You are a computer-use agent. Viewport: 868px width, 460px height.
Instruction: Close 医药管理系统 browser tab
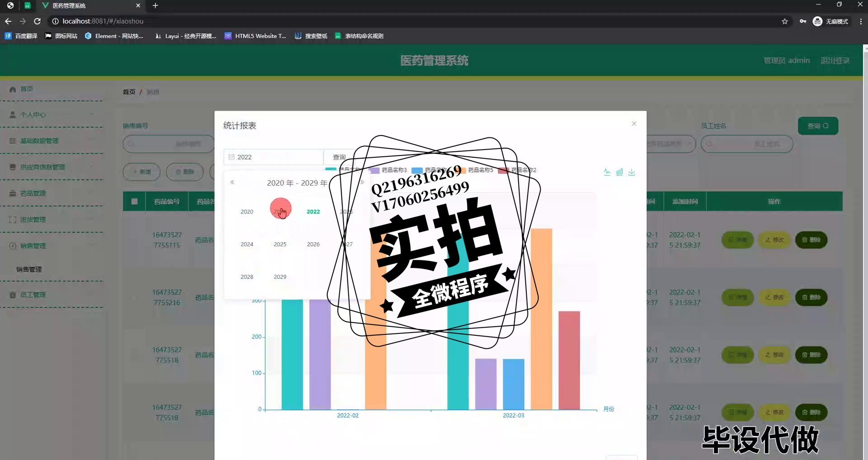138,5
